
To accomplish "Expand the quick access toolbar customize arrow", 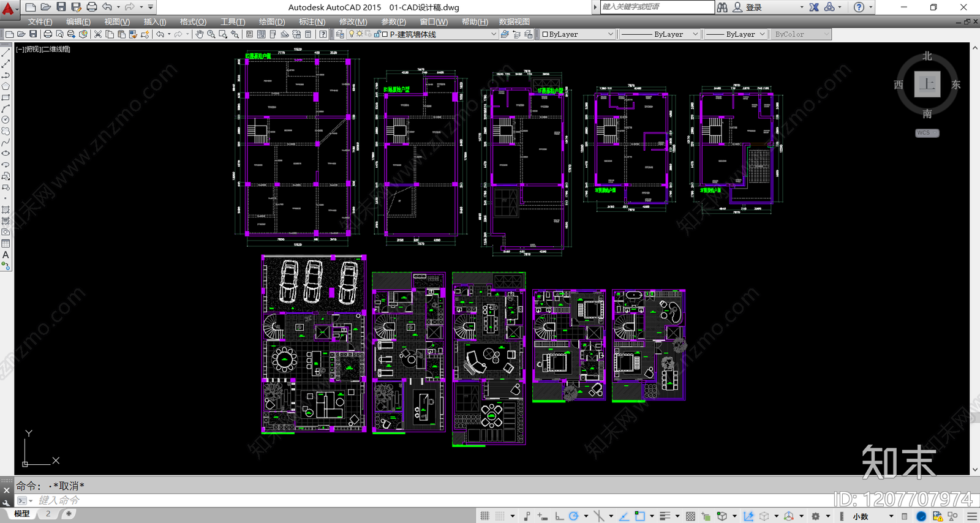I will click(151, 7).
